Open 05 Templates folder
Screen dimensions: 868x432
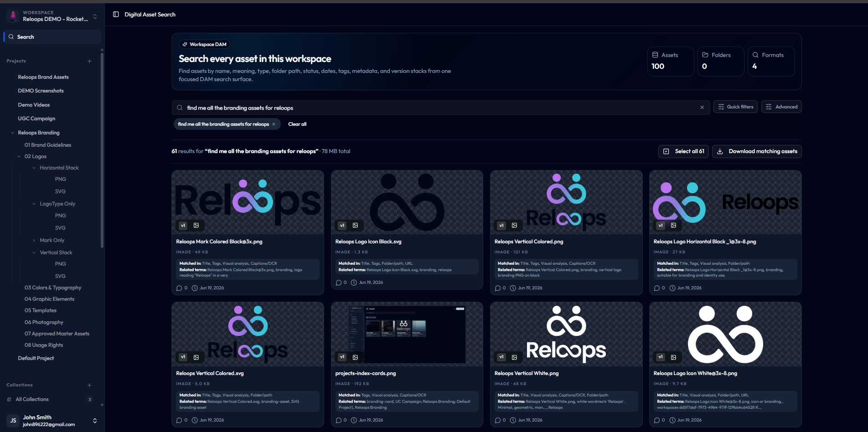point(41,310)
